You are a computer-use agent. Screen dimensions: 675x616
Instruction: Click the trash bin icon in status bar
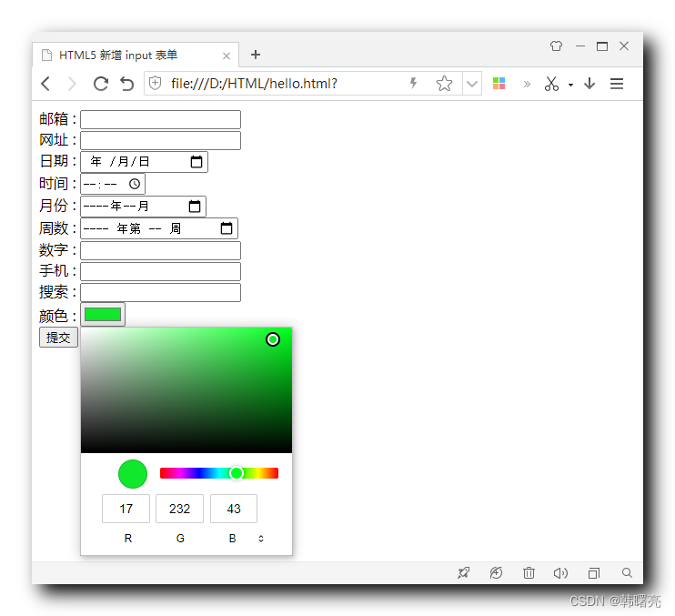click(x=529, y=573)
